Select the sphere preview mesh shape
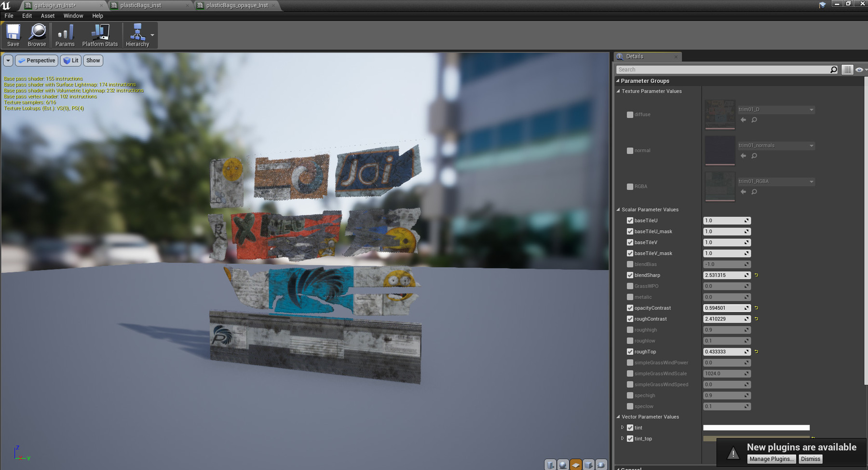The image size is (868, 470). point(564,464)
